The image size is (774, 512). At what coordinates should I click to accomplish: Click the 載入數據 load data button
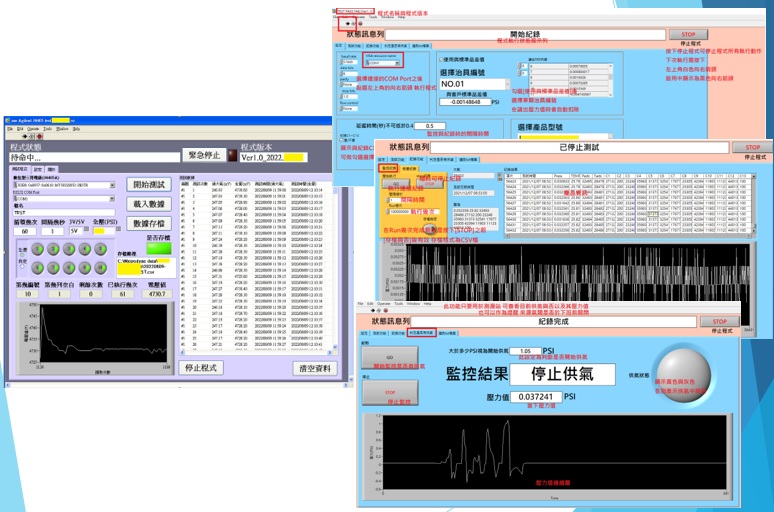[150, 204]
